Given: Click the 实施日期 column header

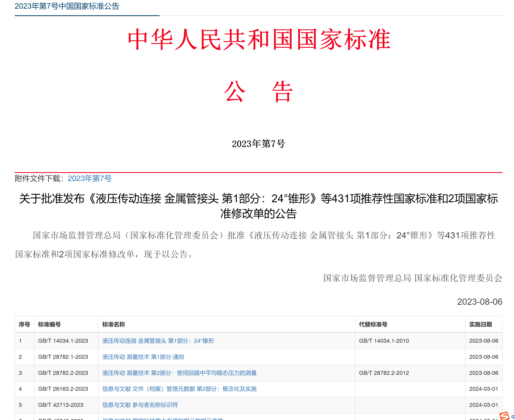Looking at the screenshot, I should coord(480,324).
